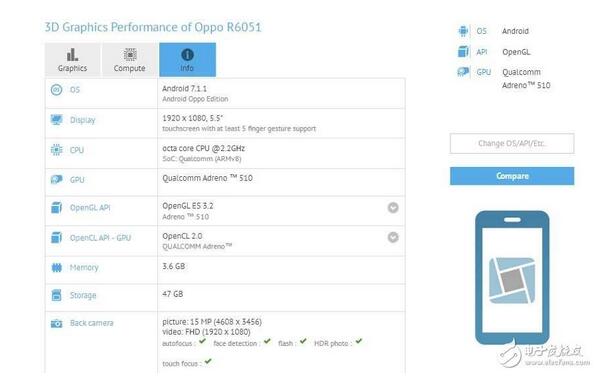
Task: Click the Change OS/API/Etc. field
Action: click(x=512, y=143)
